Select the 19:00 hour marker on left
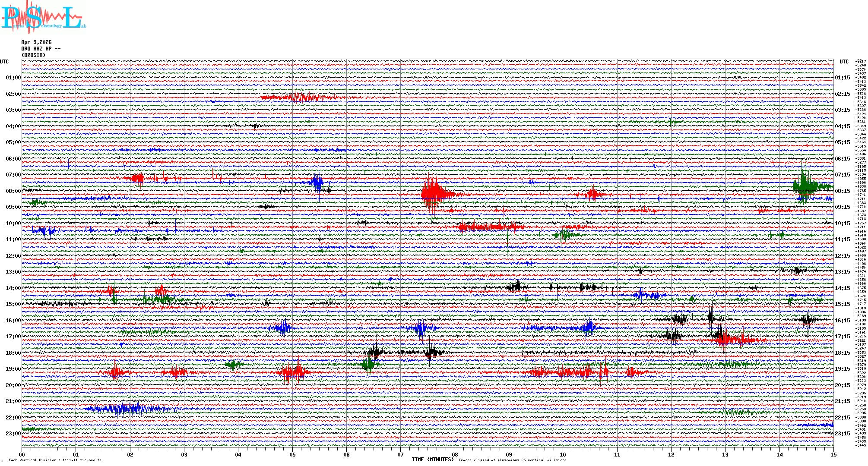The height and width of the screenshot is (466, 868). point(13,369)
